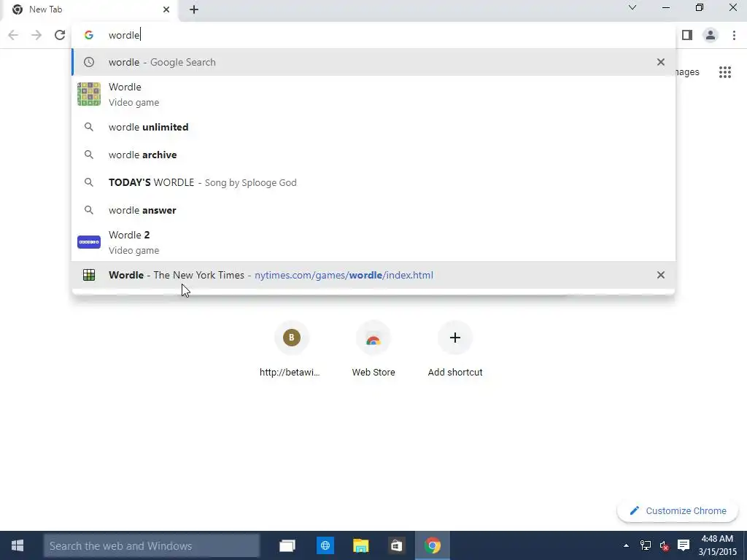Open Wordle - The New York Times link
The height and width of the screenshot is (560, 747).
coord(373,275)
